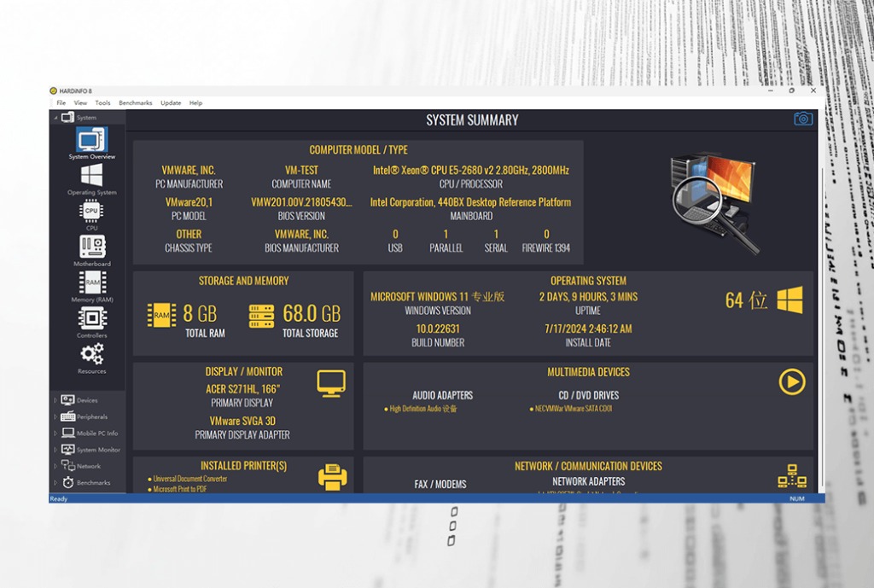Open the System Overview icon

tap(91, 140)
